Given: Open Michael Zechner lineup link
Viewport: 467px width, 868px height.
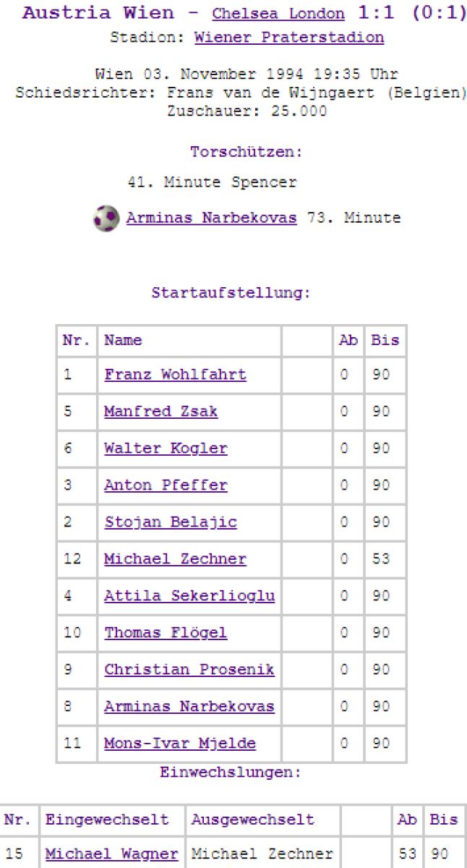Looking at the screenshot, I should (175, 559).
